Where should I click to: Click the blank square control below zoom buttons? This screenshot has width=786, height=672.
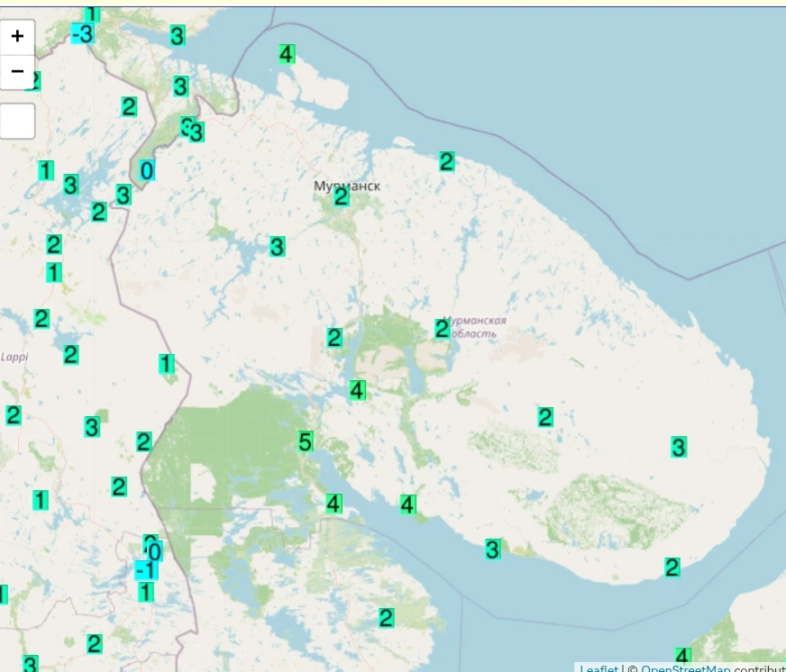tap(17, 122)
